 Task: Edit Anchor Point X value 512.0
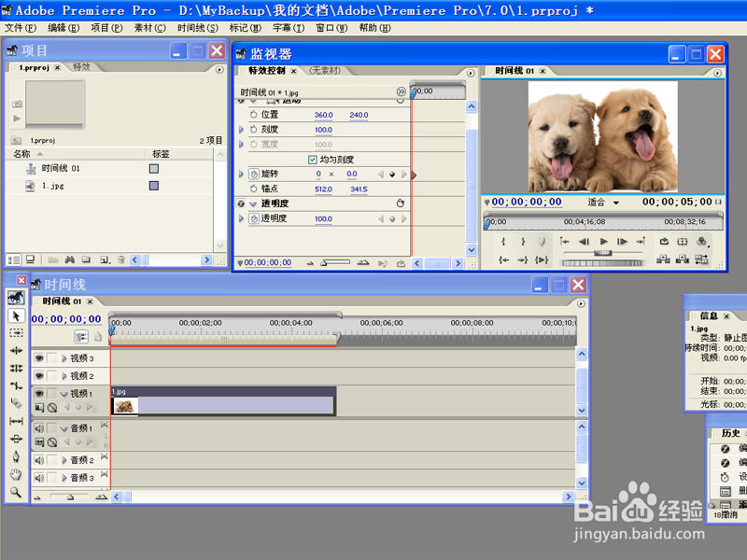323,189
